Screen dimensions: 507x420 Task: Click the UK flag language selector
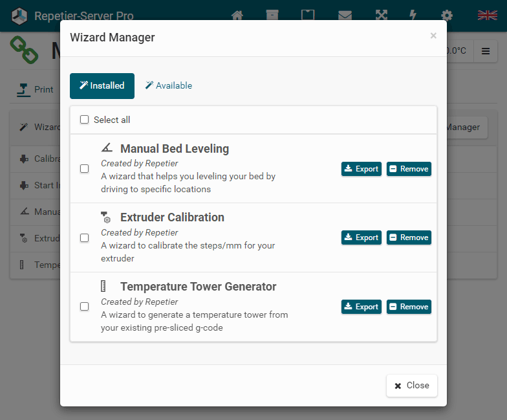coord(487,16)
